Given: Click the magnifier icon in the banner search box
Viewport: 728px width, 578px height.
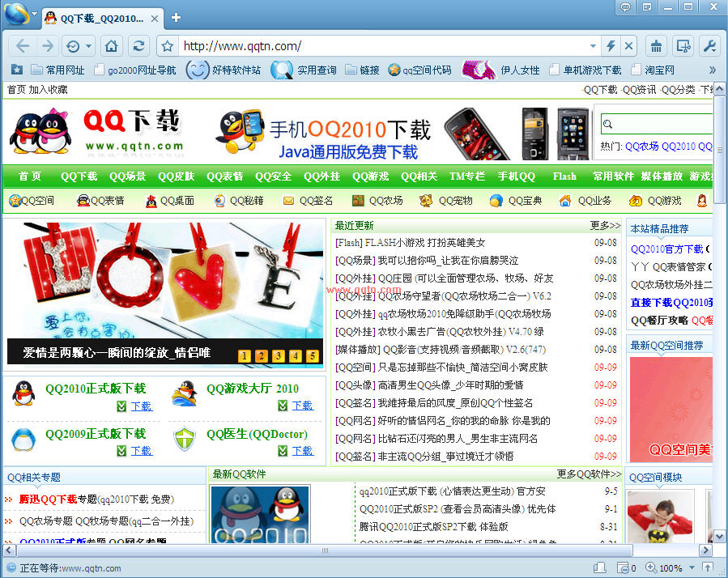Looking at the screenshot, I should coord(607,123).
